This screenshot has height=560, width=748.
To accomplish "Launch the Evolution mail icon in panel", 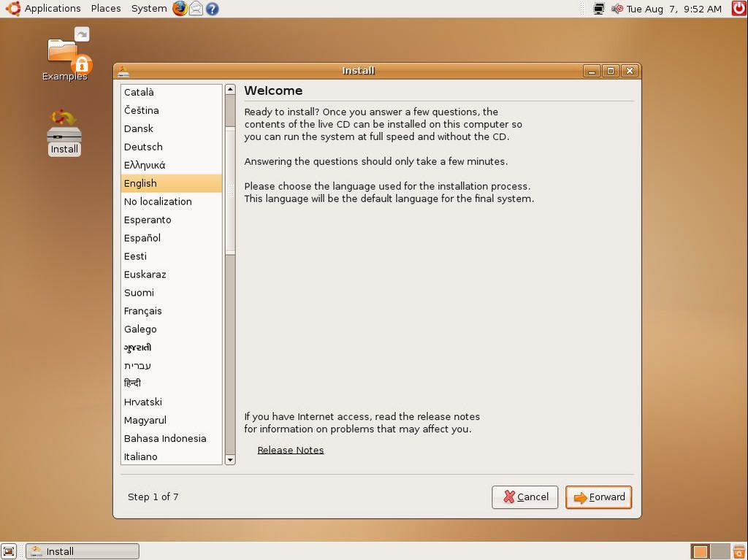I will (196, 9).
